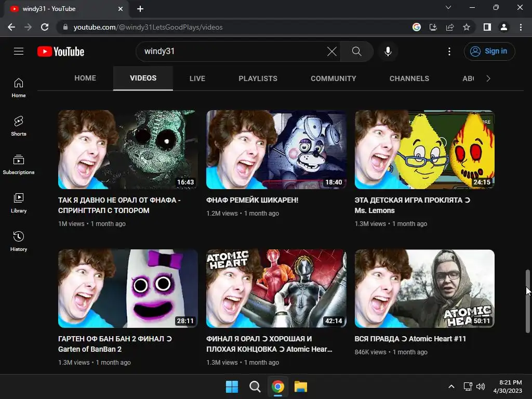The width and height of the screenshot is (532, 399).
Task: Open volume control in system tray
Action: [481, 387]
